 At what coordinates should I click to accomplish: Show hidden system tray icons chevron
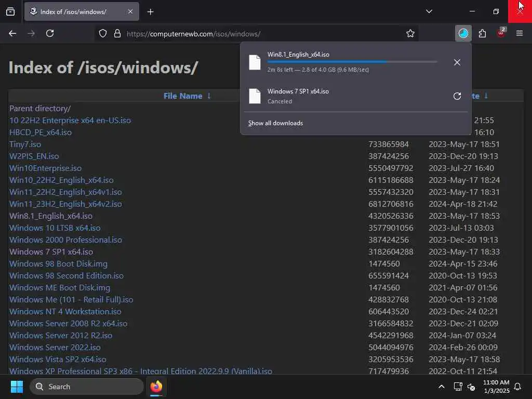click(x=442, y=387)
